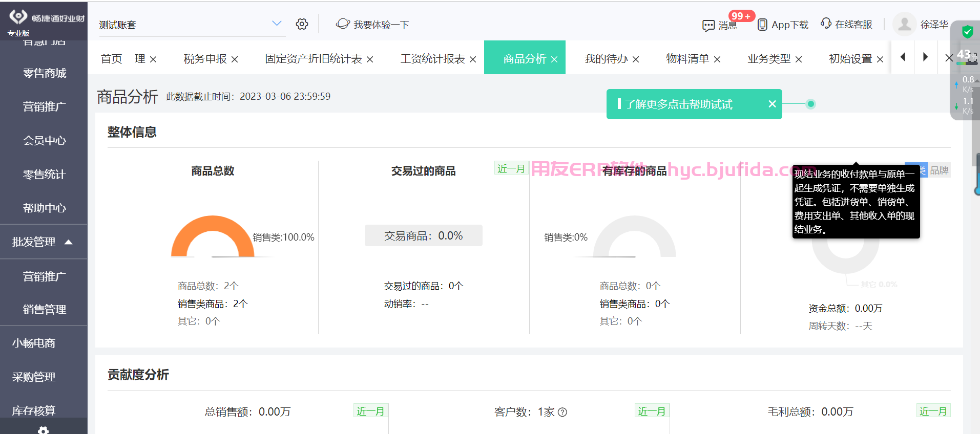Select the 品牌 filter button
The width and height of the screenshot is (980, 434).
tap(939, 170)
